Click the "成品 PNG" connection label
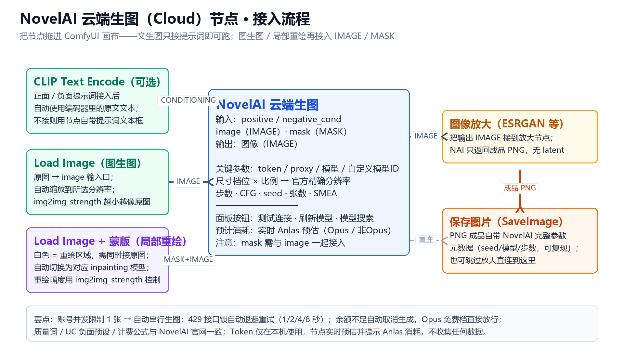This screenshot has width=624, height=364. (x=520, y=188)
